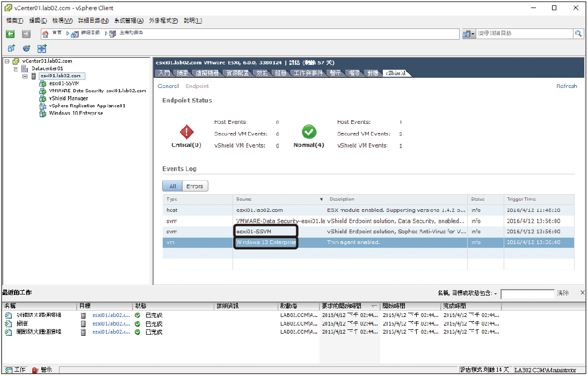Open the Endpoint sub-tab link

click(197, 86)
